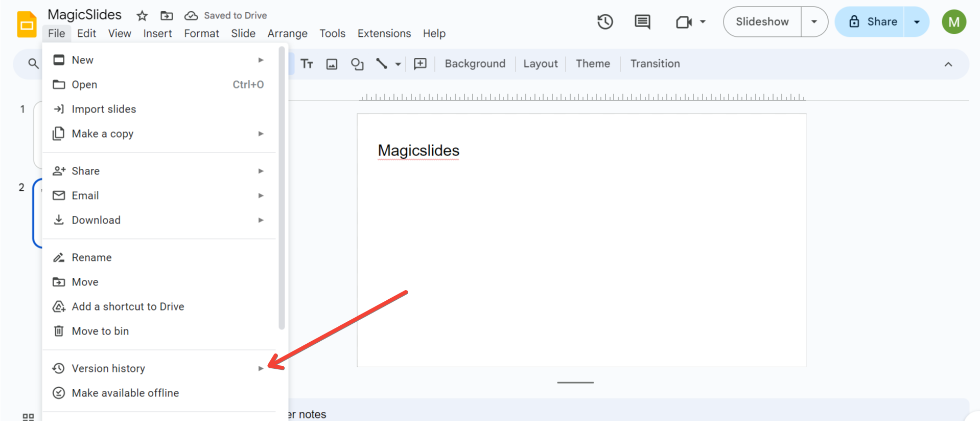Choose Rename in File menu
This screenshot has height=421, width=980.
159,257
